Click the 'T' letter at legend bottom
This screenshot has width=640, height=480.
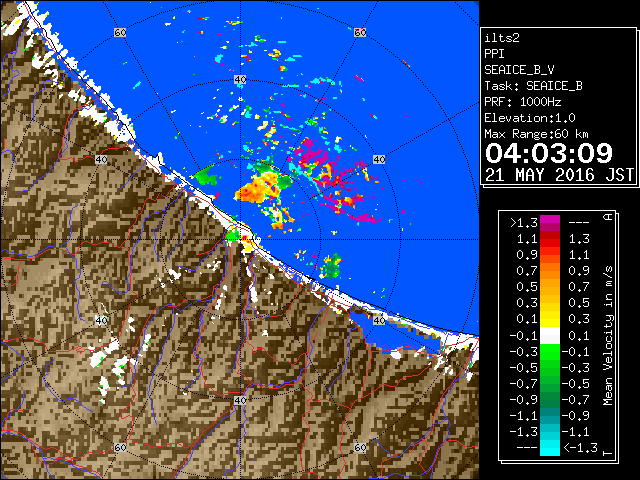608,453
